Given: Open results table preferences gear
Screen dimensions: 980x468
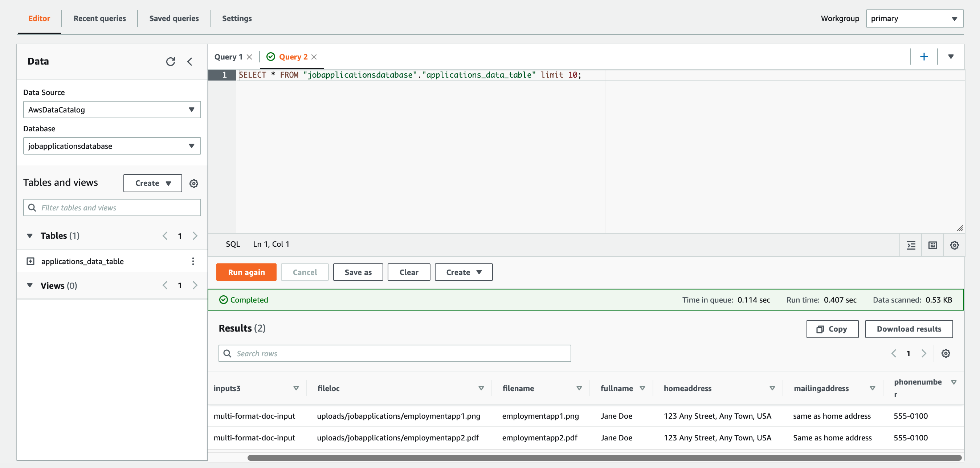Looking at the screenshot, I should tap(946, 354).
